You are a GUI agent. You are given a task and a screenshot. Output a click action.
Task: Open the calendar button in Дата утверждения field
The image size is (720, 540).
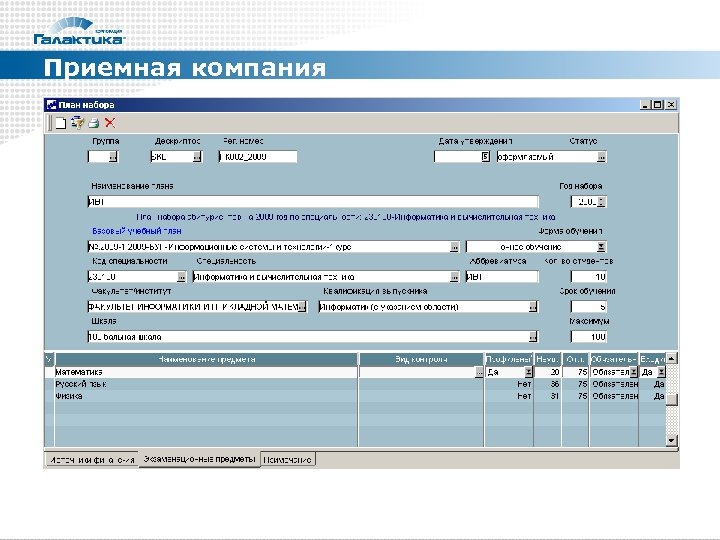485,157
